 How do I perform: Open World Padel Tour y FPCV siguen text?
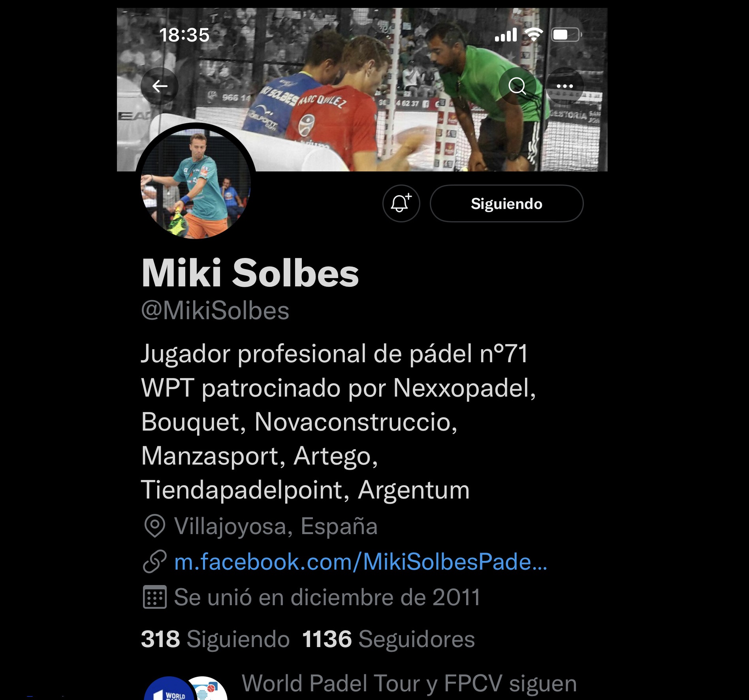click(x=409, y=683)
